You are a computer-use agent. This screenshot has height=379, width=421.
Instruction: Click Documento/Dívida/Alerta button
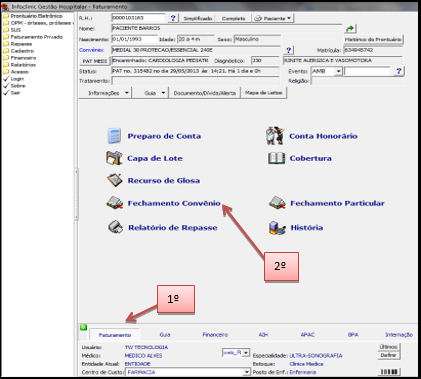[x=205, y=93]
